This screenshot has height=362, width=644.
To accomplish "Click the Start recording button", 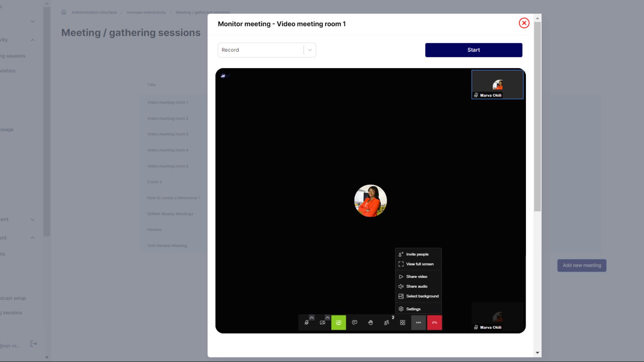I will [x=474, y=50].
